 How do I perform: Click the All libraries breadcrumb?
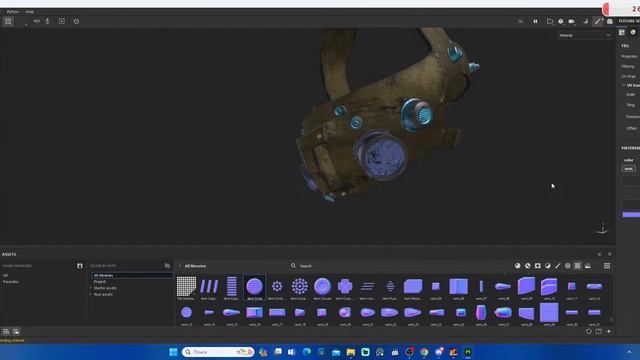click(195, 266)
